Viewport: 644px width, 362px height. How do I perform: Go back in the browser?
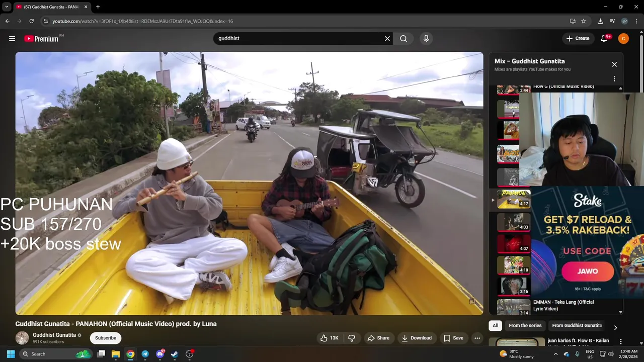(7, 21)
